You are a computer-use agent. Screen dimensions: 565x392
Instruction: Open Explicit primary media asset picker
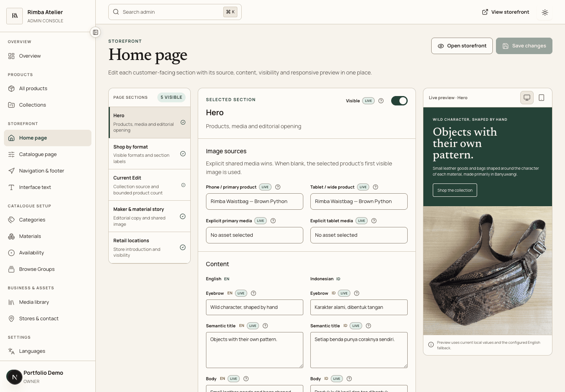click(255, 235)
